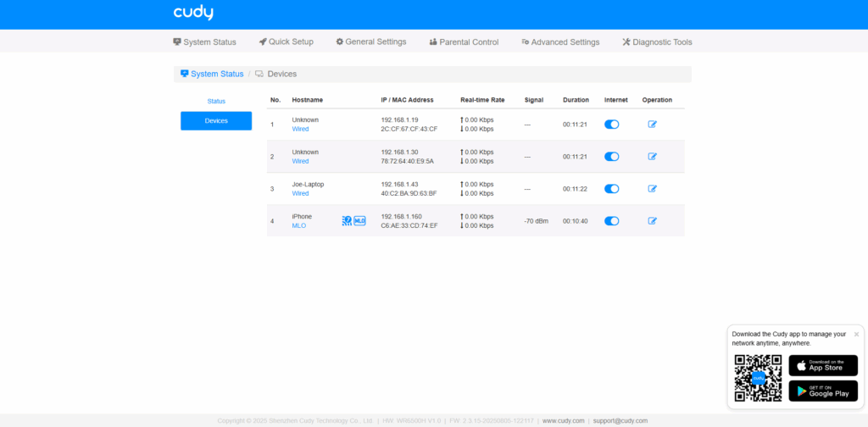This screenshot has height=427, width=868.
Task: Get it on Google Play button
Action: (823, 391)
